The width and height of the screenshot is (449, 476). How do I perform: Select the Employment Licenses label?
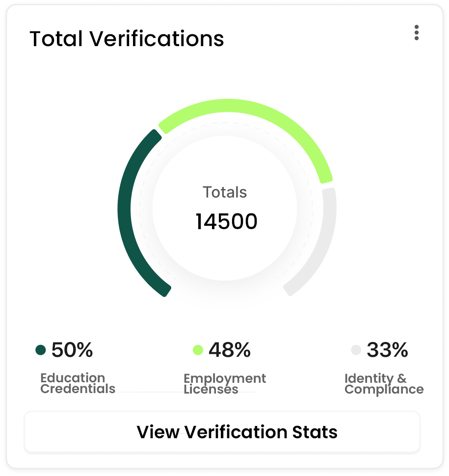pos(224,384)
